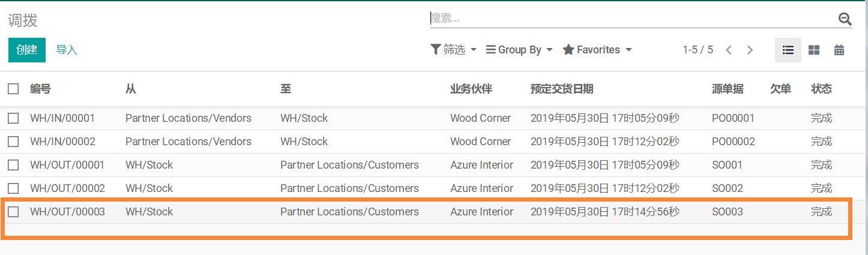Click the date 2019年05月30日 17时14分56秒
Screen dimensions: 868x255
point(605,212)
